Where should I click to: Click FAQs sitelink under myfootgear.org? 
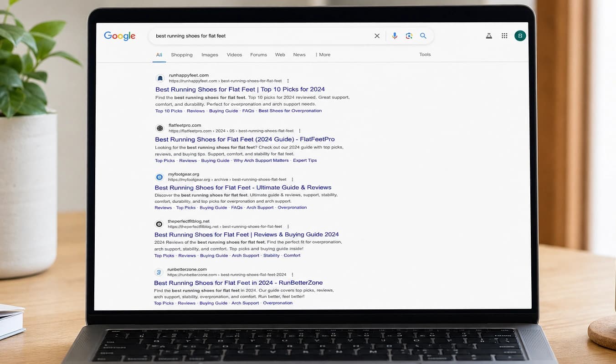point(237,208)
